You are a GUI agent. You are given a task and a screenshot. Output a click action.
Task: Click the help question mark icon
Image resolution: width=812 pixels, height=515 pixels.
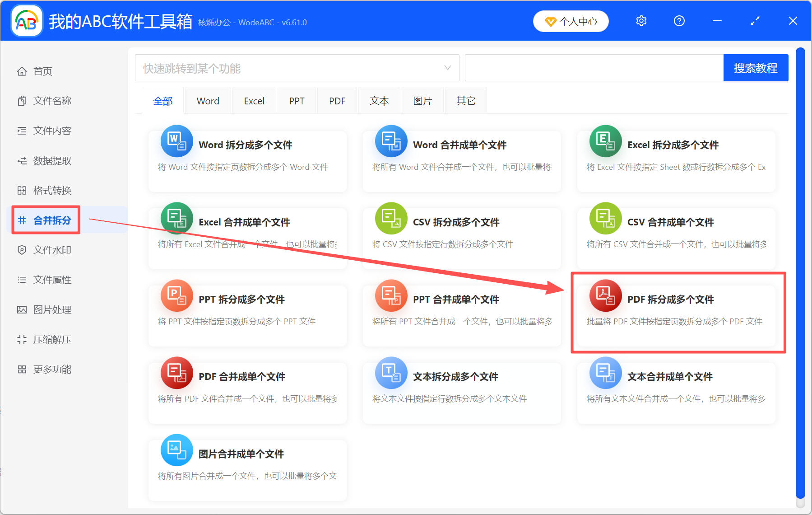[679, 21]
